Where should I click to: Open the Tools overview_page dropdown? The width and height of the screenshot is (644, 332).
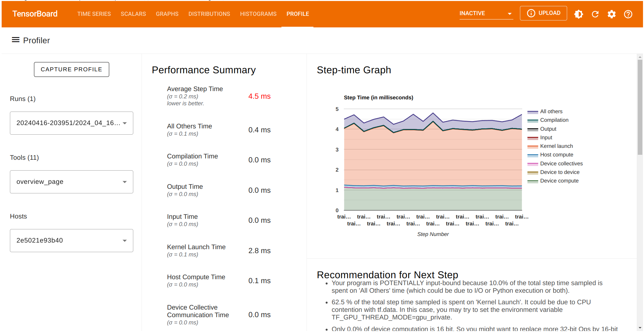coord(72,182)
